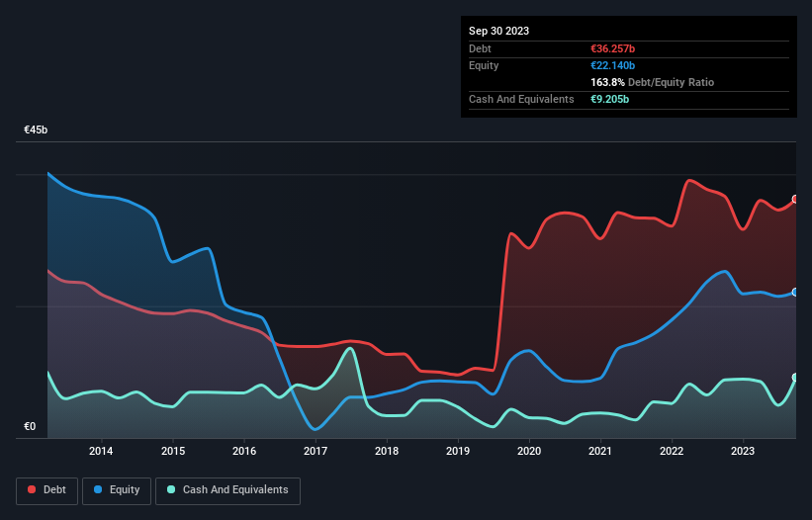
Task: Click the 2014 axis label
Action: coord(101,451)
